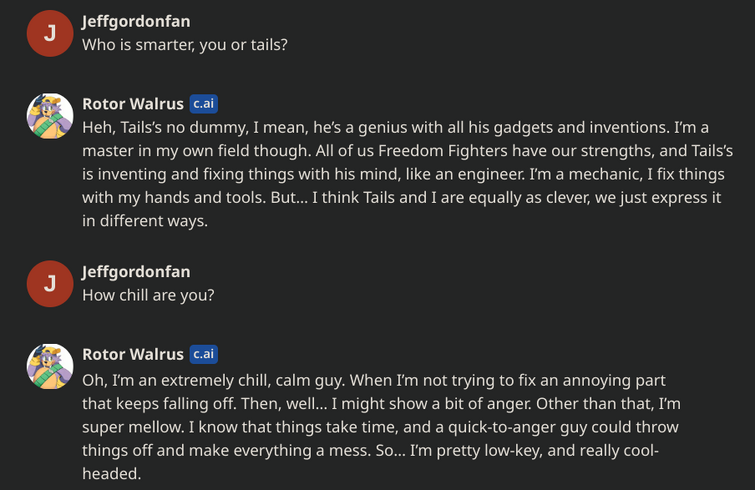Image resolution: width=755 pixels, height=490 pixels.
Task: Open the second Jeffgordonfan username
Action: (x=136, y=272)
